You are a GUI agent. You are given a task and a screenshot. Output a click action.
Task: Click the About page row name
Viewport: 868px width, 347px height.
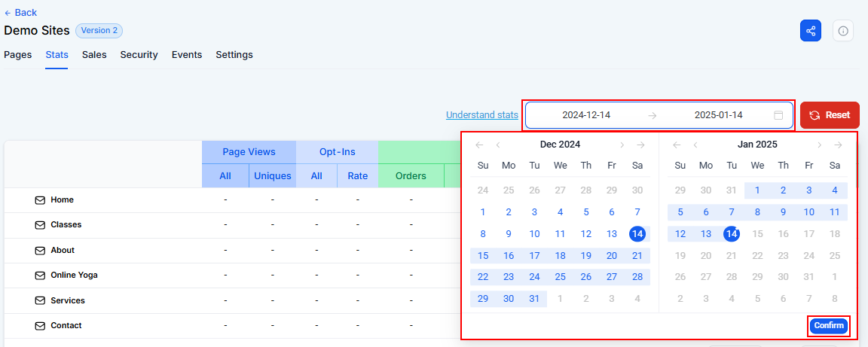click(63, 250)
